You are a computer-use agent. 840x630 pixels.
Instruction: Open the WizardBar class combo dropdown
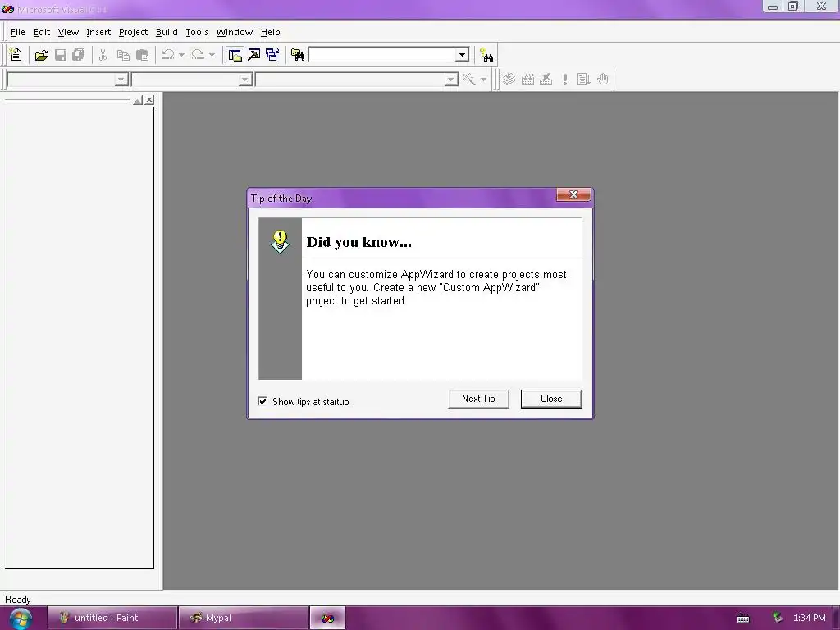[121, 80]
